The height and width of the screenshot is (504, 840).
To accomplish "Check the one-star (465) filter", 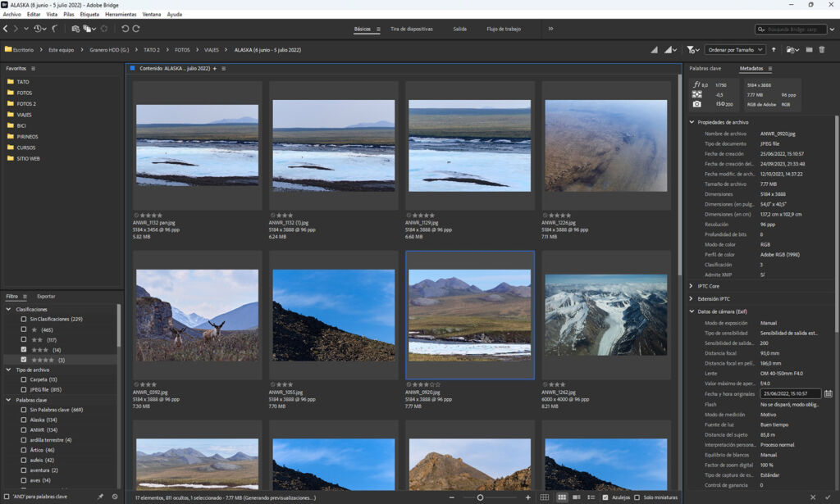I will click(24, 329).
